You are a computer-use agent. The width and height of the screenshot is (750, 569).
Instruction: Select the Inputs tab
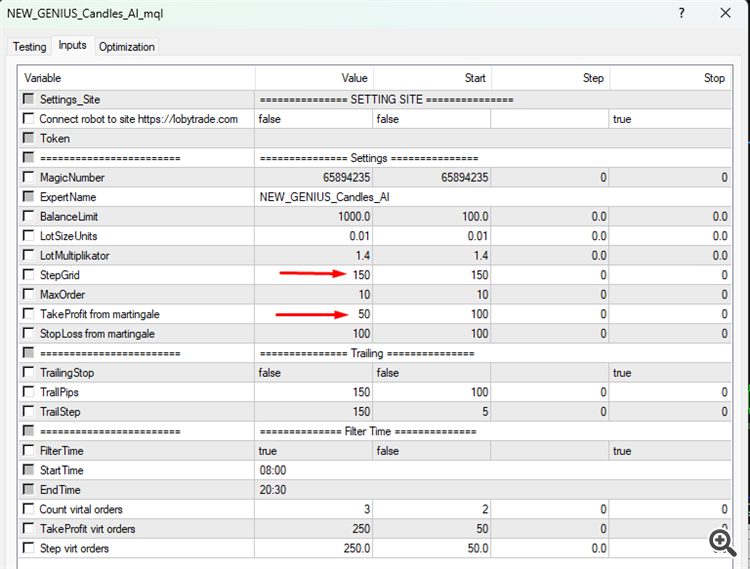[x=72, y=45]
